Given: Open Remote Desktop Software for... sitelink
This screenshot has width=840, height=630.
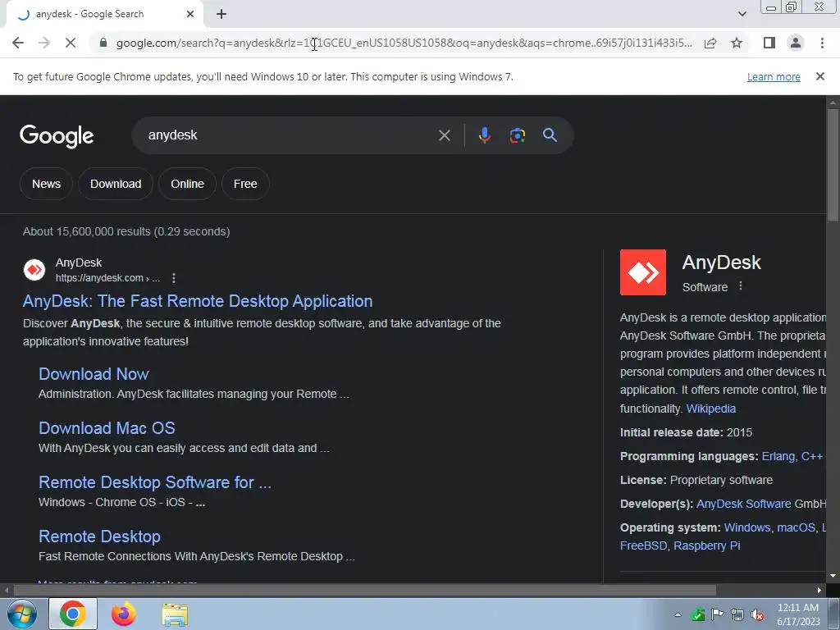Looking at the screenshot, I should click(155, 482).
